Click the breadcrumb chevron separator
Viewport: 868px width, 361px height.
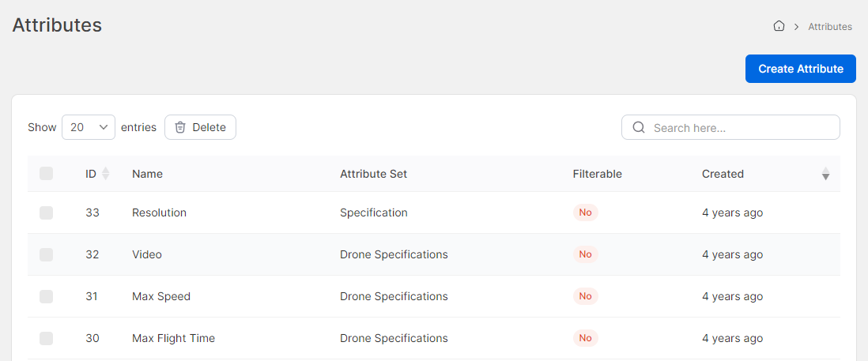[x=797, y=27]
